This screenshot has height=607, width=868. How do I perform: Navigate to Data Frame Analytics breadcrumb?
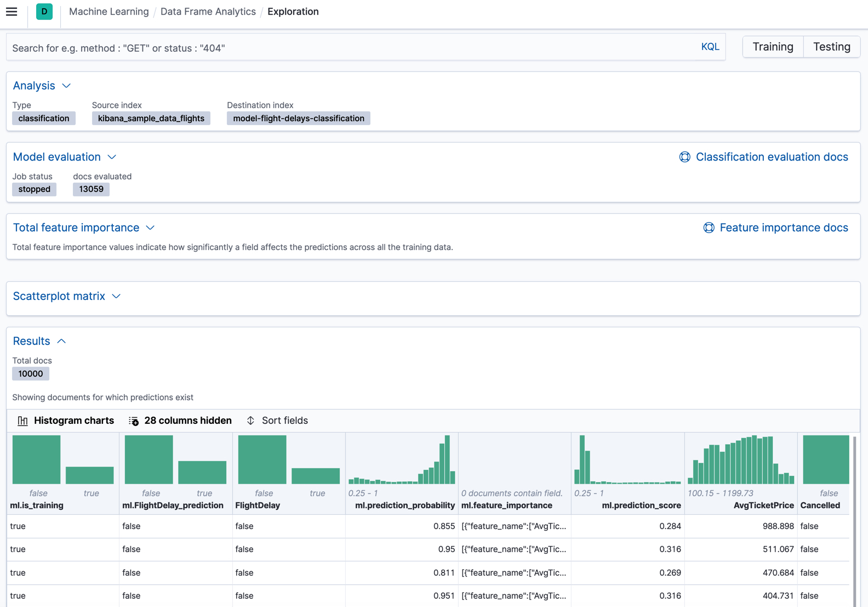(x=208, y=12)
